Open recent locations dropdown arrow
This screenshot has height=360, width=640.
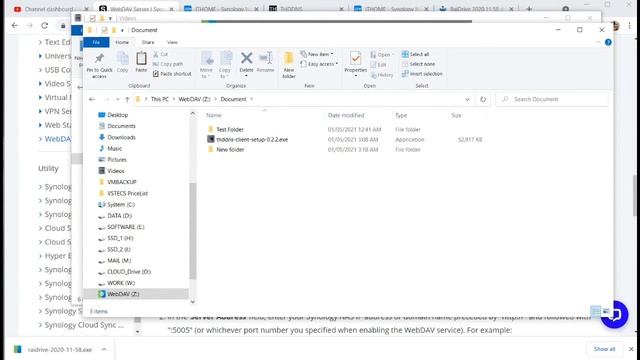pyautogui.click(x=118, y=99)
